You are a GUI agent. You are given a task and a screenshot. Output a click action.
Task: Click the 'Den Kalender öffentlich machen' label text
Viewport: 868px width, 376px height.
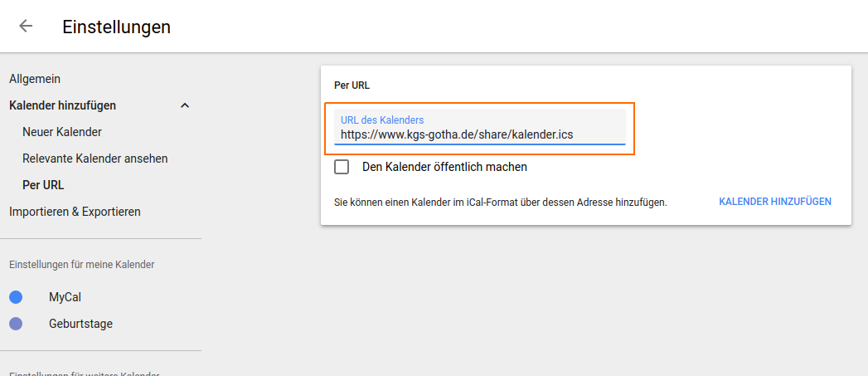444,167
